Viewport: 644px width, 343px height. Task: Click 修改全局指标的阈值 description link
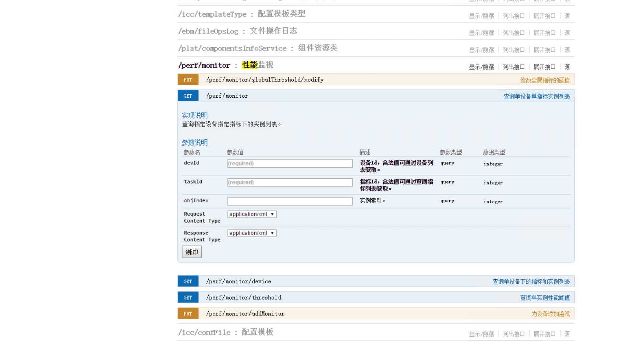[x=545, y=80]
